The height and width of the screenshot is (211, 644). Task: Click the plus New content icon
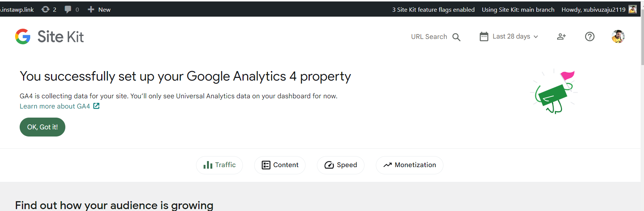click(91, 9)
